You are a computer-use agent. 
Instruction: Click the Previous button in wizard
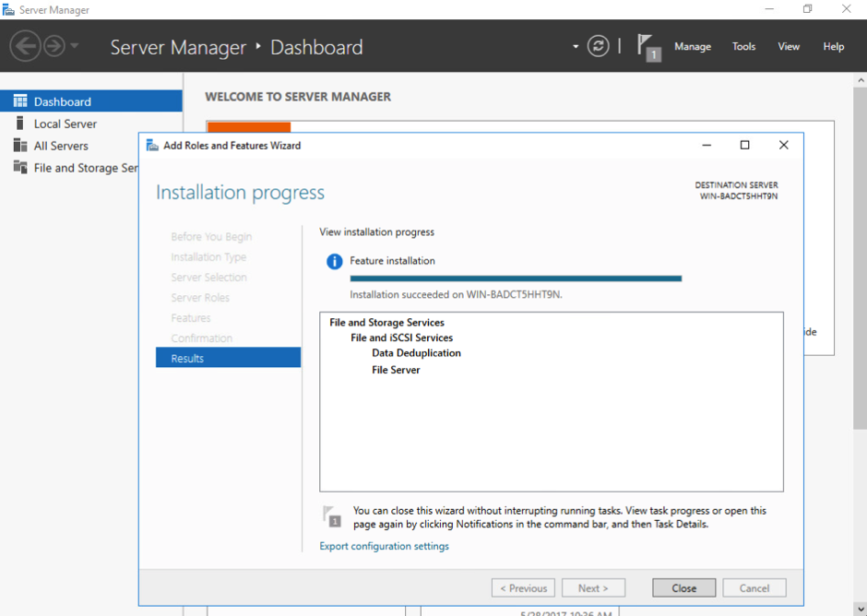(x=523, y=587)
